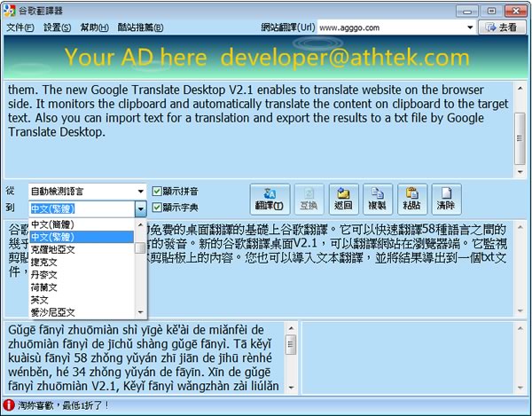Click the Google Translate app icon in title bar

click(x=10, y=11)
